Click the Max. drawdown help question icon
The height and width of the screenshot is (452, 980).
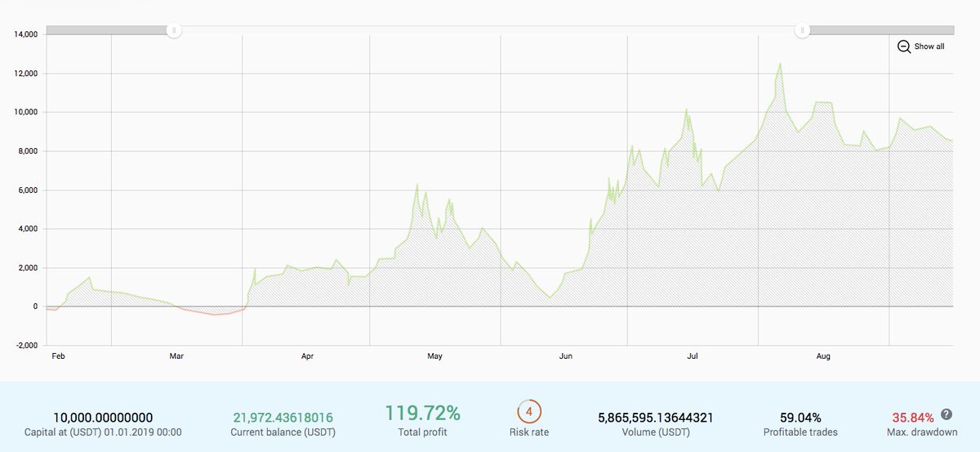tap(947, 414)
